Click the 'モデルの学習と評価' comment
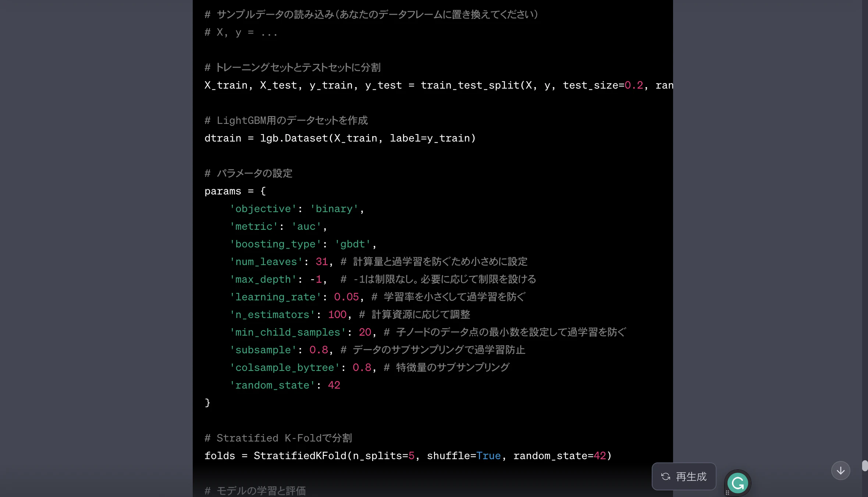Image resolution: width=868 pixels, height=497 pixels. pos(255,491)
